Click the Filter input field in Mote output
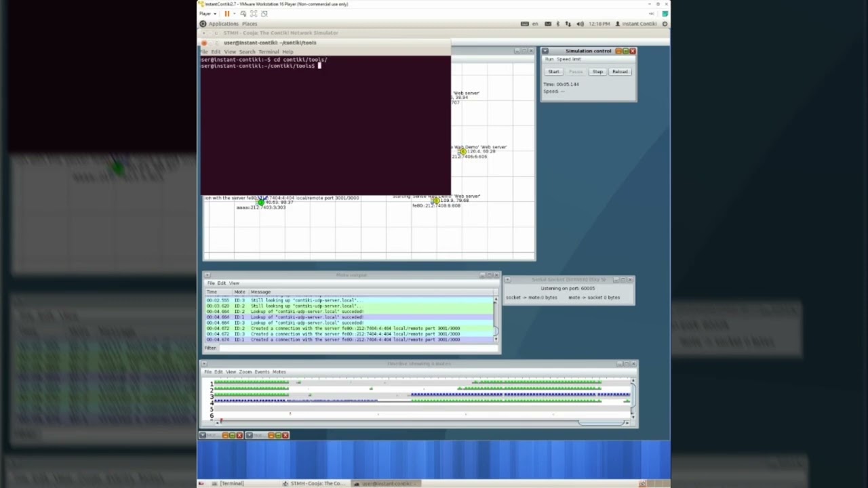Image resolution: width=868 pixels, height=488 pixels. [x=357, y=348]
